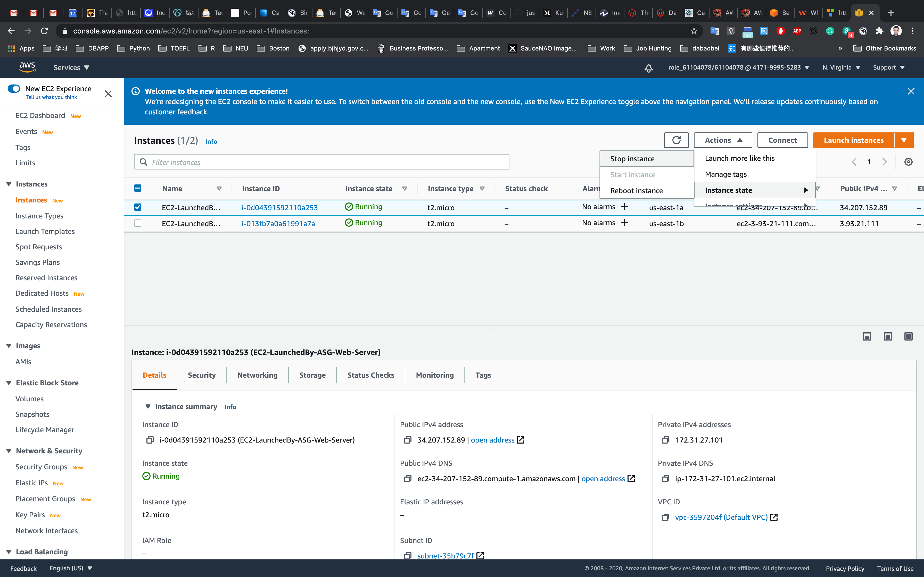Open the Launch instances dropdown arrow
The image size is (924, 577).
(904, 140)
